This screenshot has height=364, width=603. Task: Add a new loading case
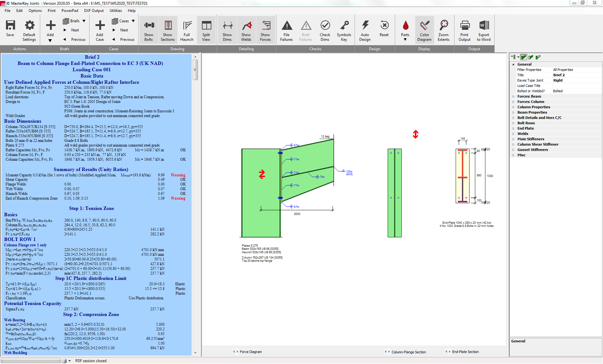[x=100, y=30]
